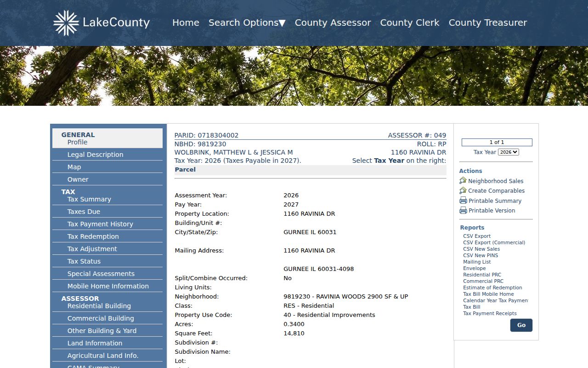Select the Mailing List report
The image size is (588, 368).
click(x=477, y=262)
